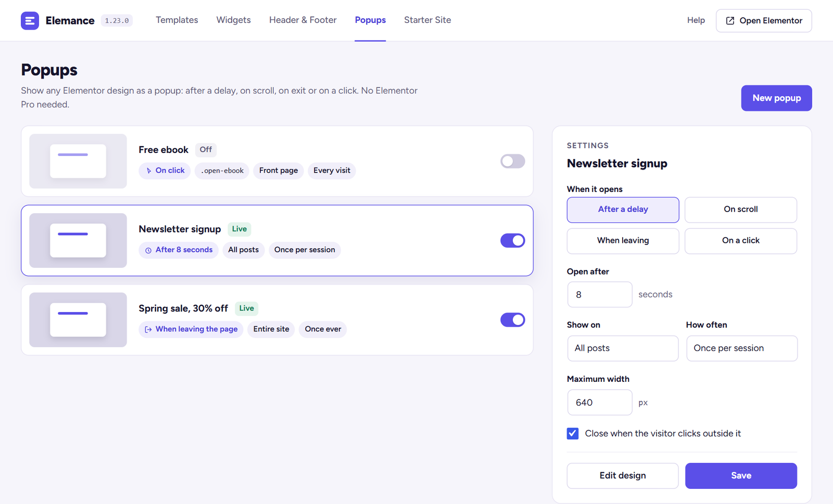The width and height of the screenshot is (833, 504).
Task: Click the Open Elementor button
Action: click(x=764, y=21)
